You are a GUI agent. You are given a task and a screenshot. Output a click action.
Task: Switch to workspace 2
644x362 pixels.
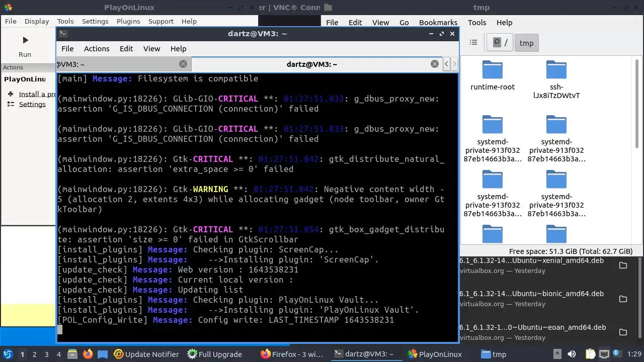34,354
